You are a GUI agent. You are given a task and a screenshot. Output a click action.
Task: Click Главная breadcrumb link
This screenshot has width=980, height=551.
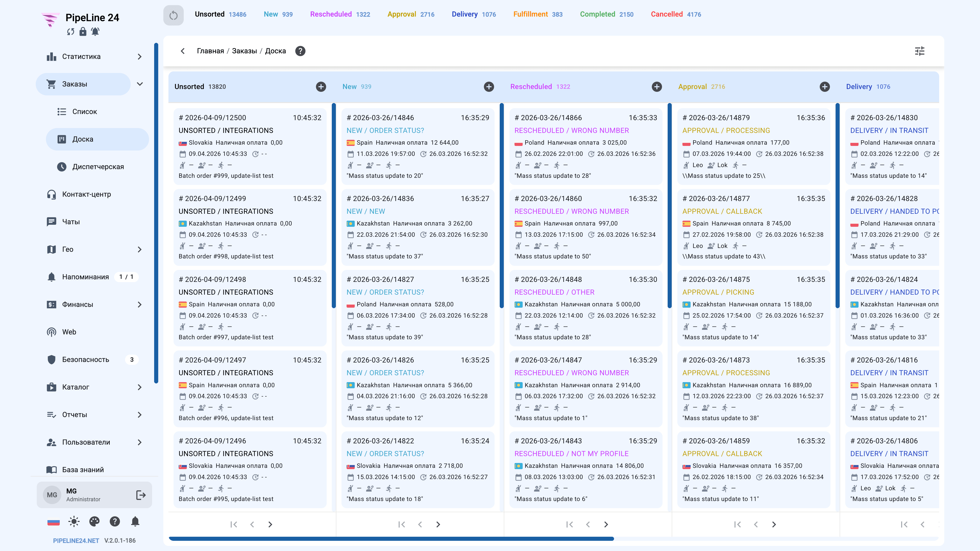[210, 51]
